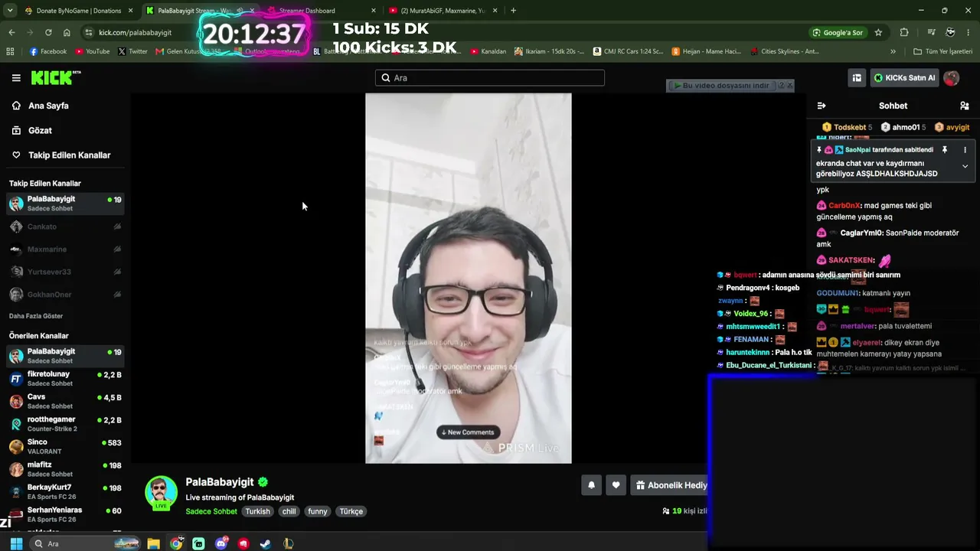Viewport: 980px width, 551px height.
Task: Open File Explorer from the taskbar
Action: coord(154,543)
